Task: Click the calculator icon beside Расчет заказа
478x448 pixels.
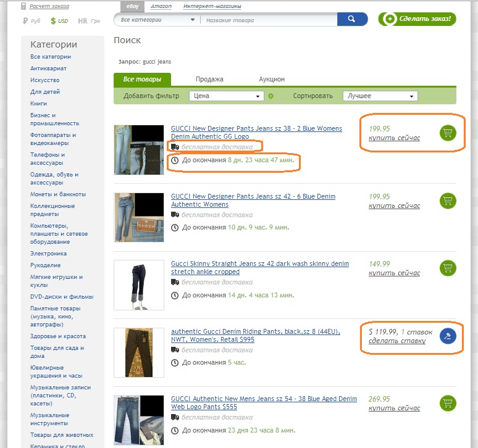Action: 23,6
